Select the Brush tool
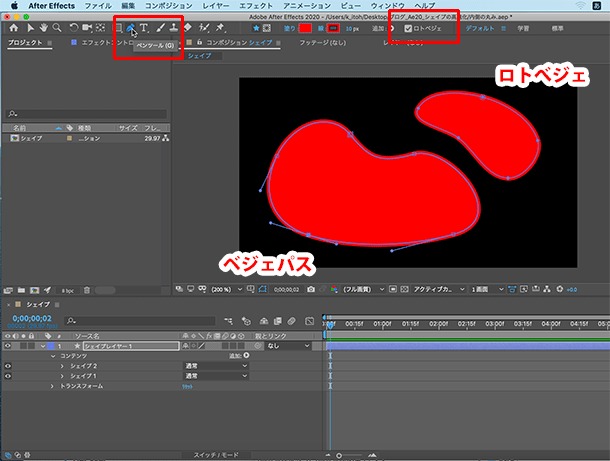Screen dimensions: 610x461 (160, 28)
